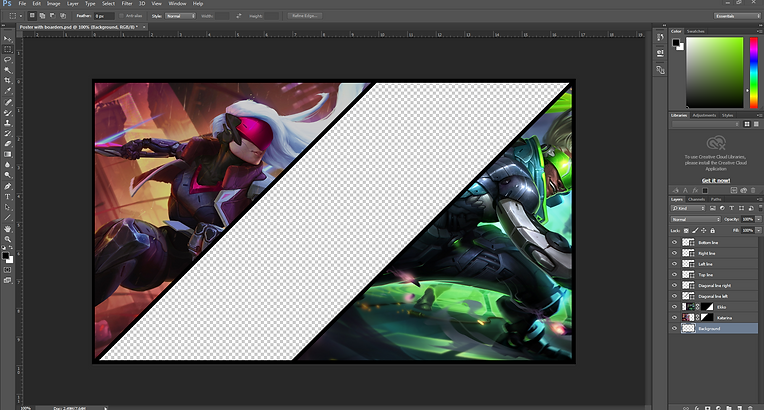Select the Zoom tool
The height and width of the screenshot is (410, 764).
coord(7,239)
